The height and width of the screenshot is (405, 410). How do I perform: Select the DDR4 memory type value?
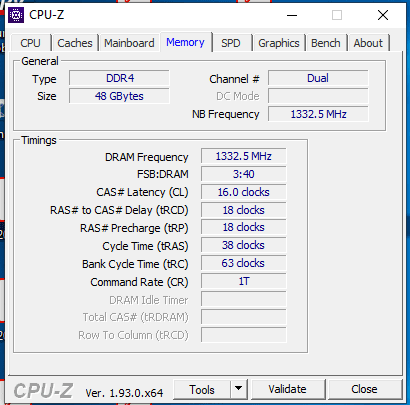(119, 78)
